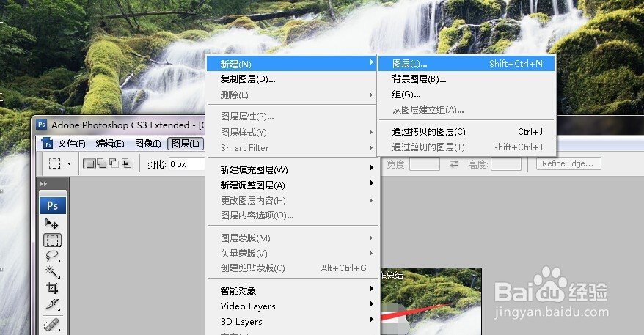
Task: Click the Refine Edge button
Action: click(x=568, y=163)
